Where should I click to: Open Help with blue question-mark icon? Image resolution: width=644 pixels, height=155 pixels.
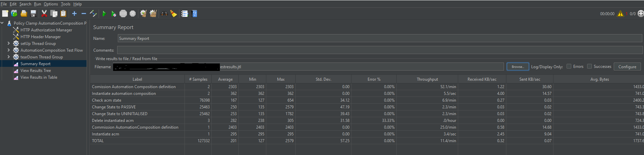coord(194,14)
